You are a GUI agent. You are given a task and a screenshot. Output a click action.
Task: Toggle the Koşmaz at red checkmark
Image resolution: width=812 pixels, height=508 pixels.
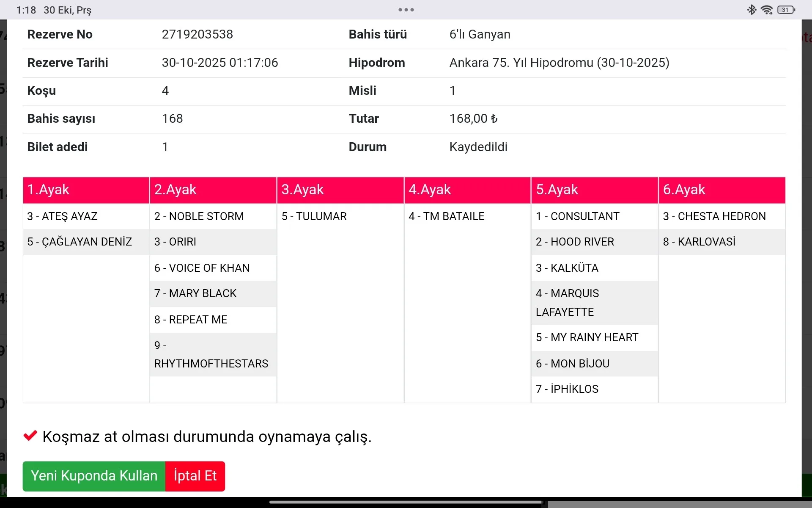pyautogui.click(x=30, y=436)
